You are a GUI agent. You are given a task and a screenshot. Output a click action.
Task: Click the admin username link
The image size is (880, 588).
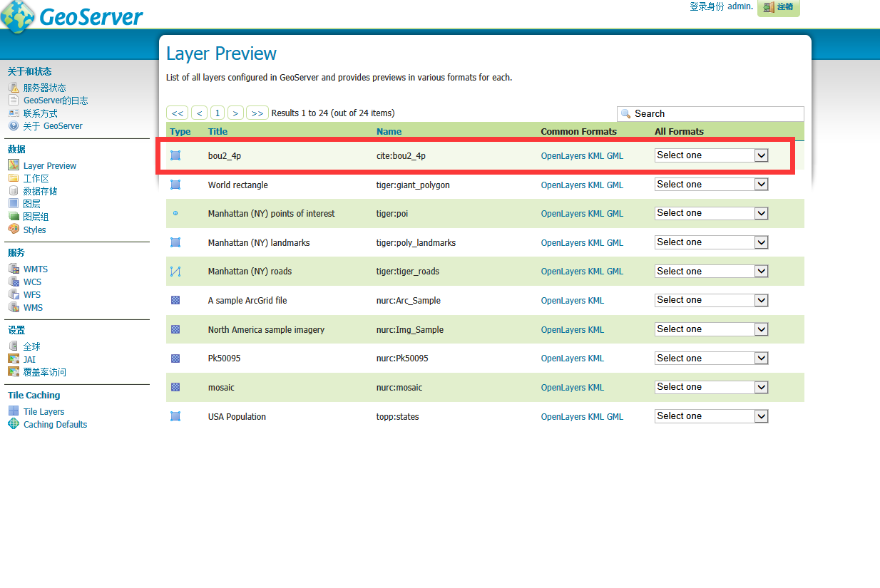[x=739, y=6]
